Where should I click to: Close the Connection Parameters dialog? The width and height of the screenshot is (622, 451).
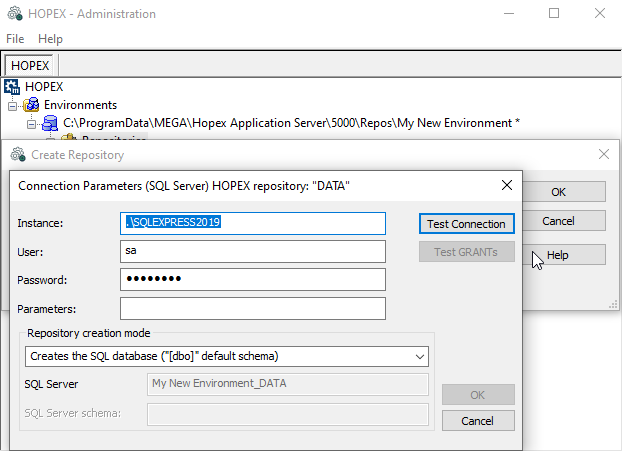507,185
